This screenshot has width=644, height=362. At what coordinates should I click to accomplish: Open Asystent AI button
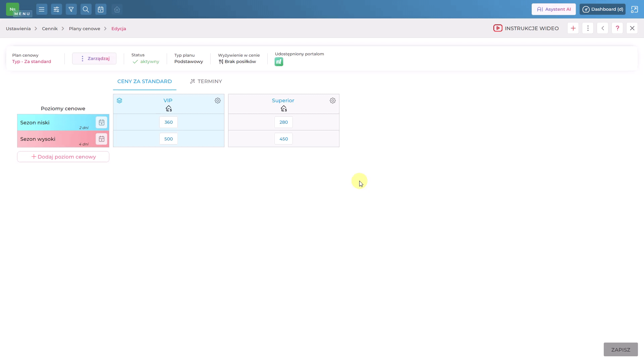(x=554, y=9)
